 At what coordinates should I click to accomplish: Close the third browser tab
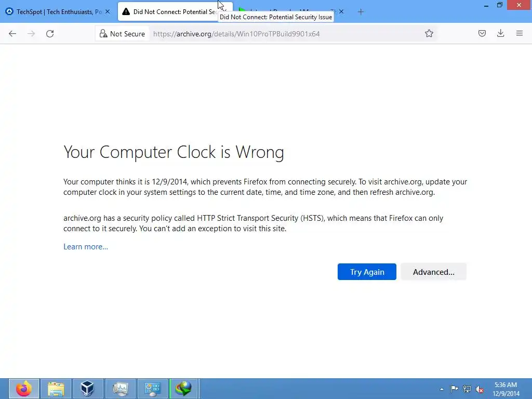click(341, 11)
